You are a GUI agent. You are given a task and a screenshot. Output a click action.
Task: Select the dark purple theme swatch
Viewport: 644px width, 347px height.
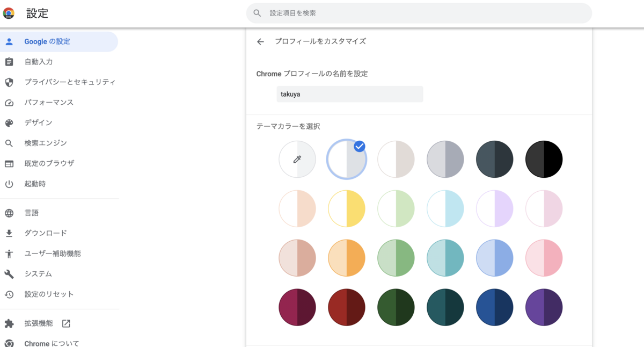544,307
